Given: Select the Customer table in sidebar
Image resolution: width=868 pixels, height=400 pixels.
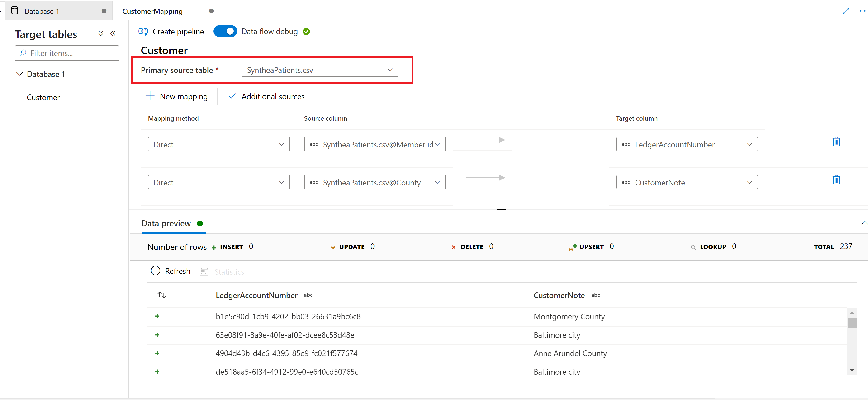Looking at the screenshot, I should click(x=44, y=97).
